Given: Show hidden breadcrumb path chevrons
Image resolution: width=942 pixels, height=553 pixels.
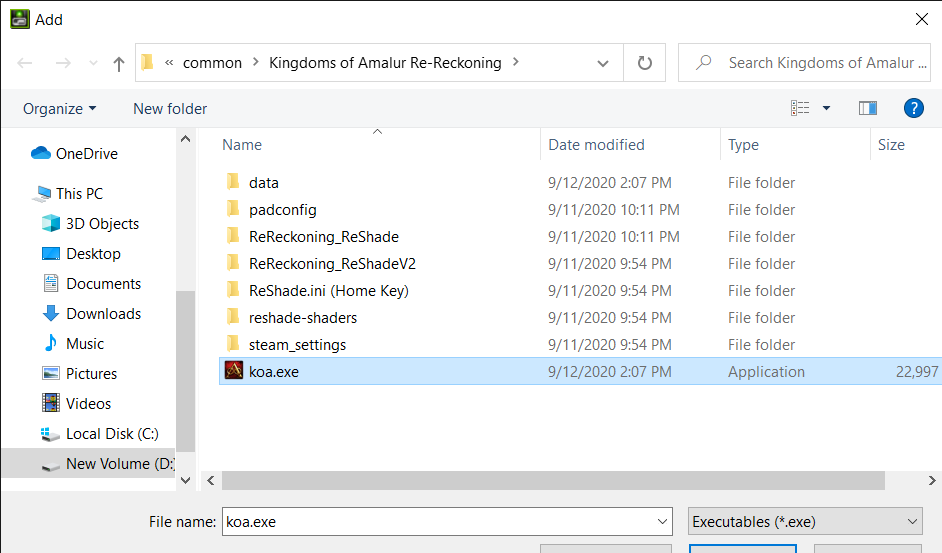Looking at the screenshot, I should click(x=169, y=62).
